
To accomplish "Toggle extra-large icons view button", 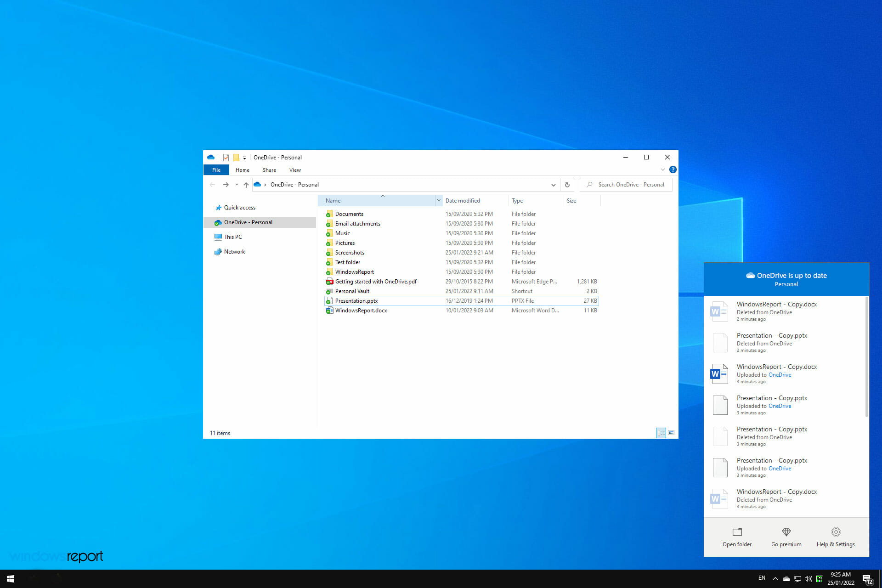I will [x=671, y=432].
